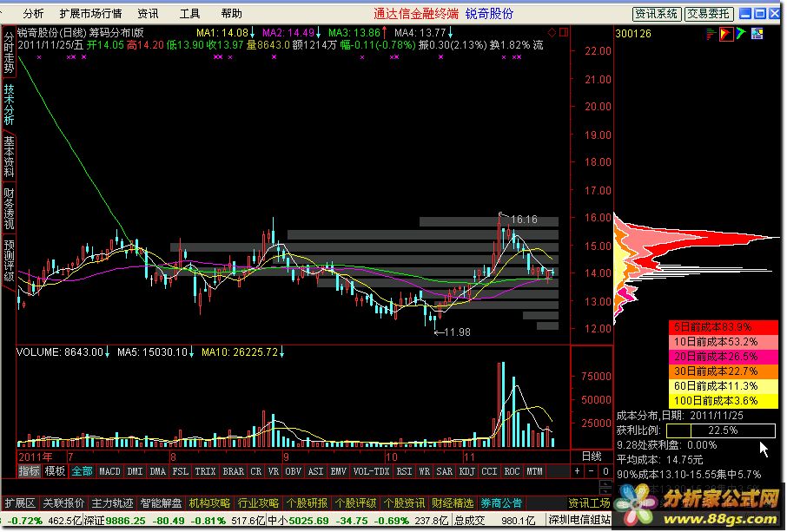Choose the EMV indicator
The image size is (787, 532).
[338, 472]
